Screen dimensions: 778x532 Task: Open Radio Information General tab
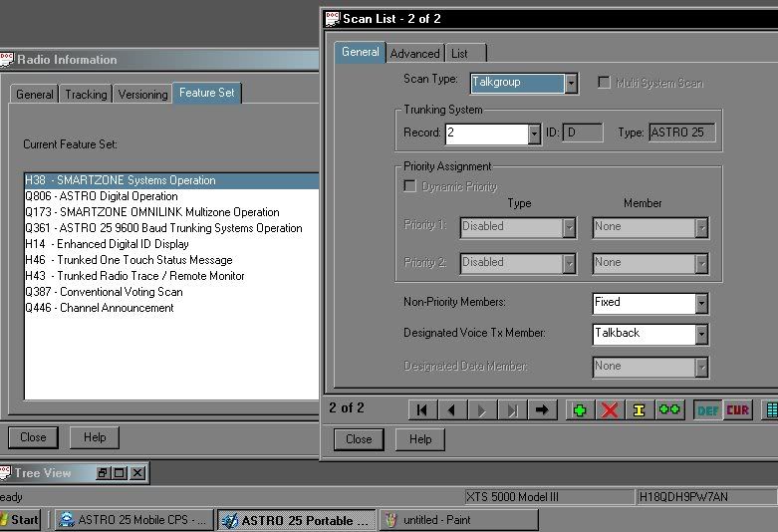pos(34,95)
